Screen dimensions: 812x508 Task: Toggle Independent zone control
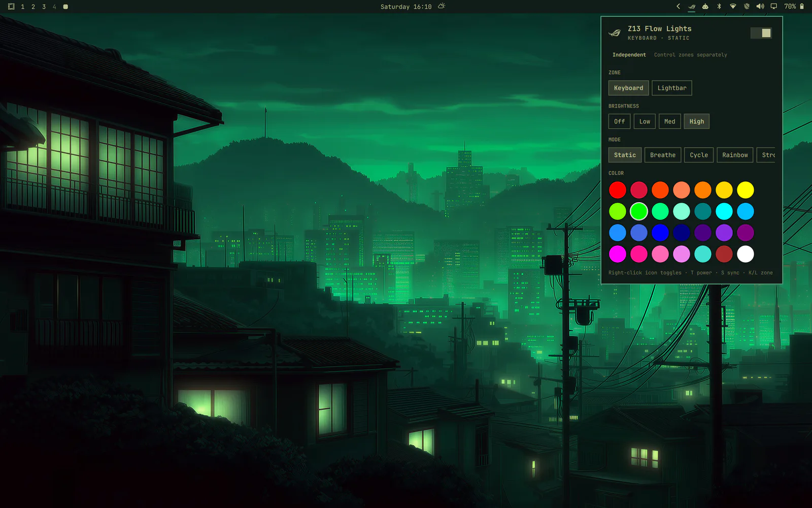(629, 55)
